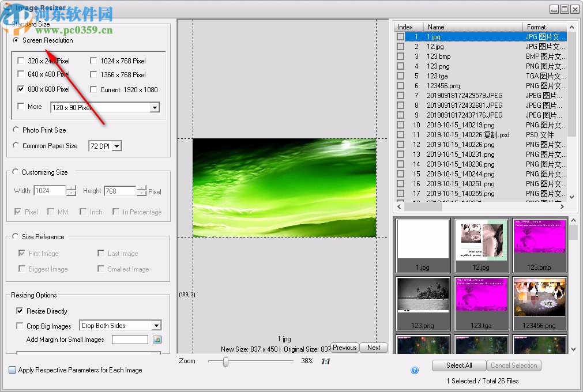Click Previous below the image preview

coord(344,348)
